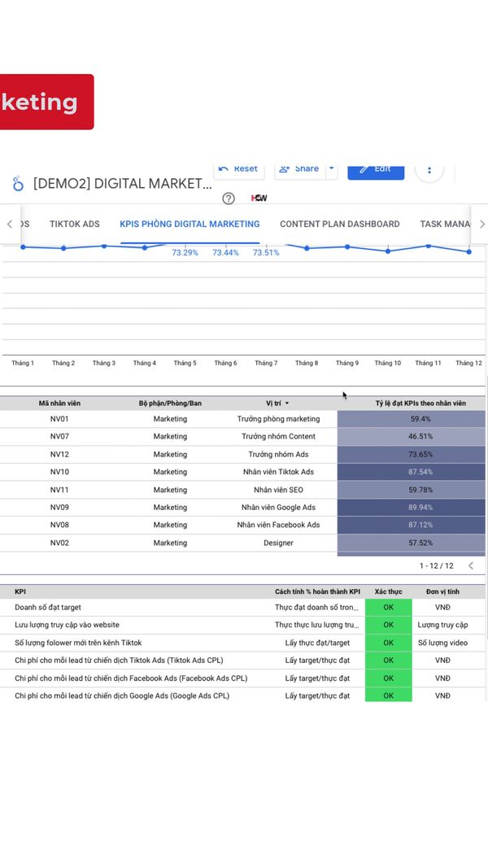Expand the Share dropdown arrow
Image resolution: width=488 pixels, height=868 pixels.
[331, 169]
